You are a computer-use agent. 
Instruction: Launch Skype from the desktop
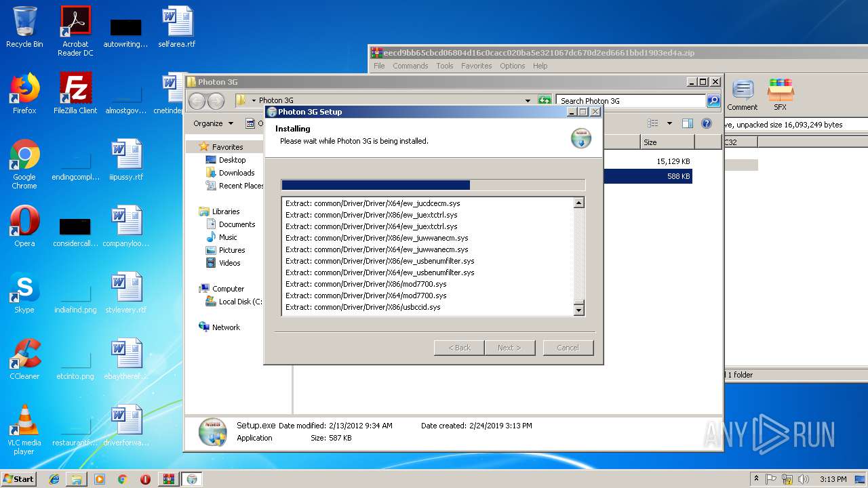click(x=24, y=293)
